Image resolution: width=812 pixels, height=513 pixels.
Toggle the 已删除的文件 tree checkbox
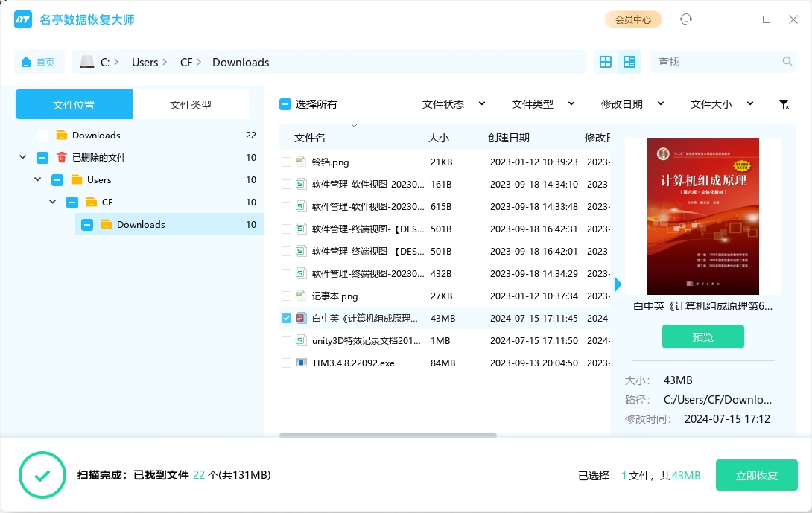(42, 157)
